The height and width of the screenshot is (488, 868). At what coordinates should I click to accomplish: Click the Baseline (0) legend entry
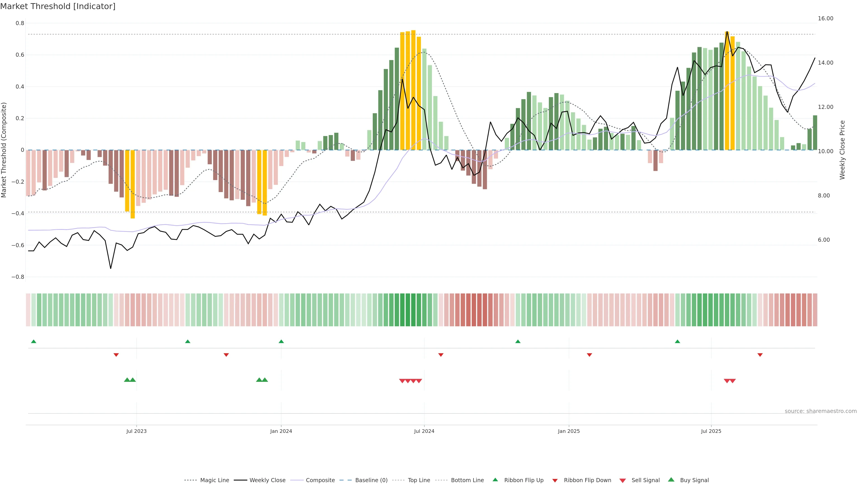(x=371, y=480)
